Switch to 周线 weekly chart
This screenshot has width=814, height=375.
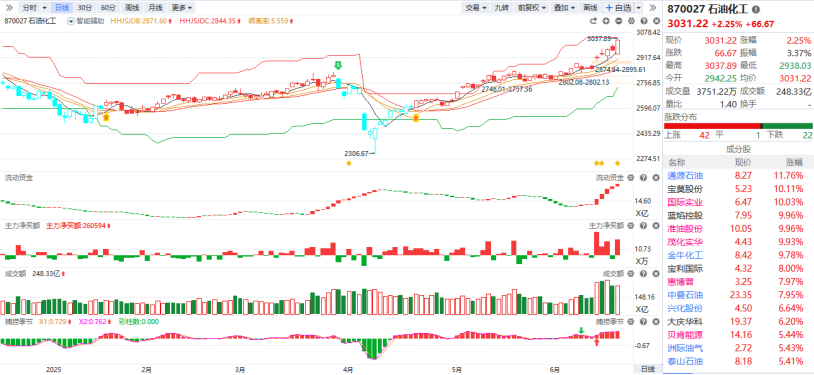[132, 8]
